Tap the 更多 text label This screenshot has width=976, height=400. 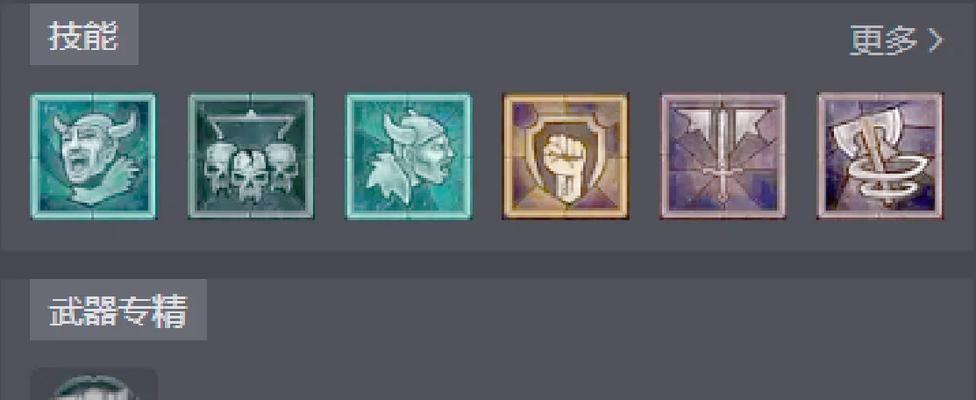pos(883,41)
